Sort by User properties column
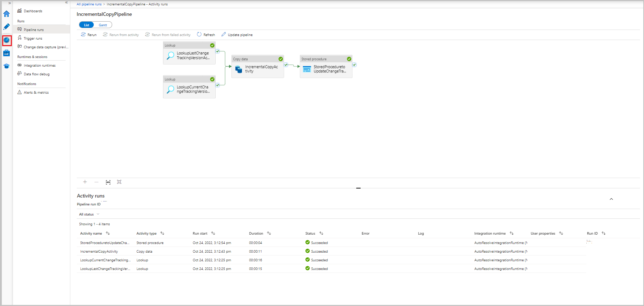 (x=561, y=233)
